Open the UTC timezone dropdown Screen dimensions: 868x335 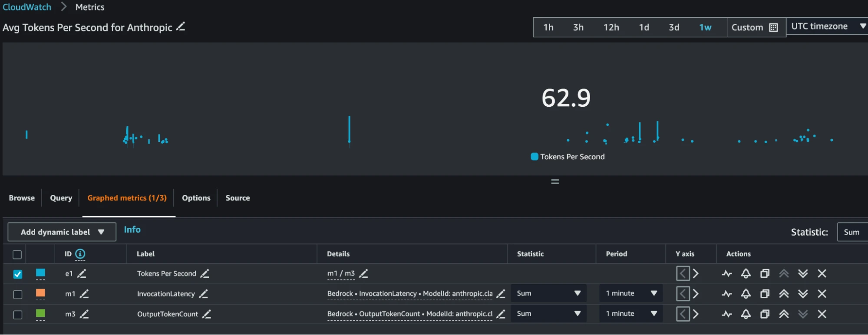pos(827,26)
